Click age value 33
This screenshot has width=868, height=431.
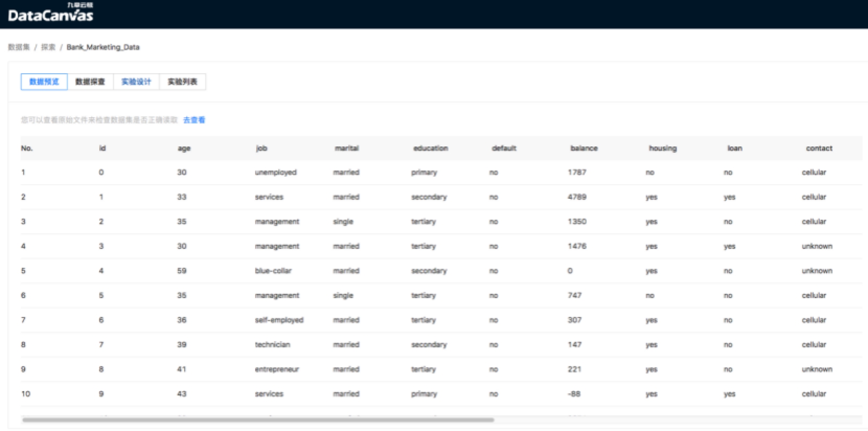click(x=181, y=197)
